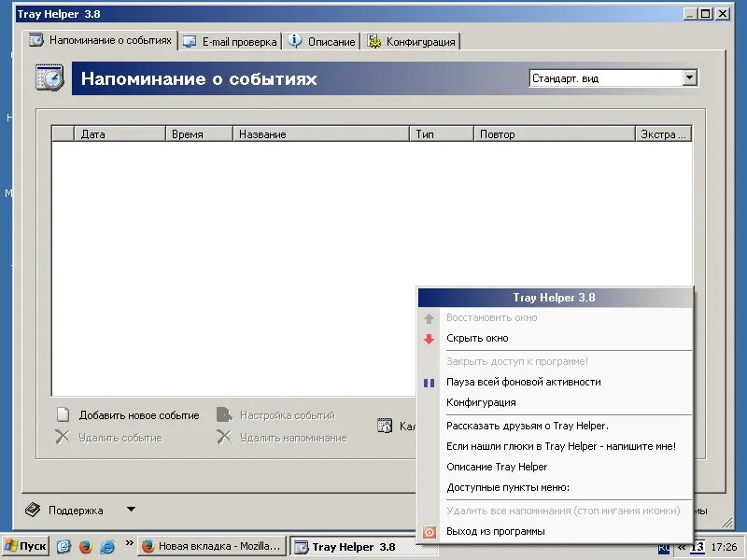Click the Экстра column header
This screenshot has width=747, height=560.
pos(663,134)
